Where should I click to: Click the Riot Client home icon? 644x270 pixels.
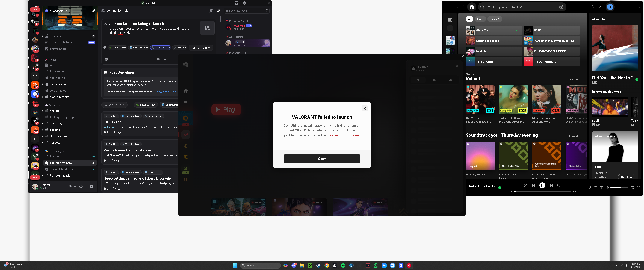pyautogui.click(x=186, y=91)
